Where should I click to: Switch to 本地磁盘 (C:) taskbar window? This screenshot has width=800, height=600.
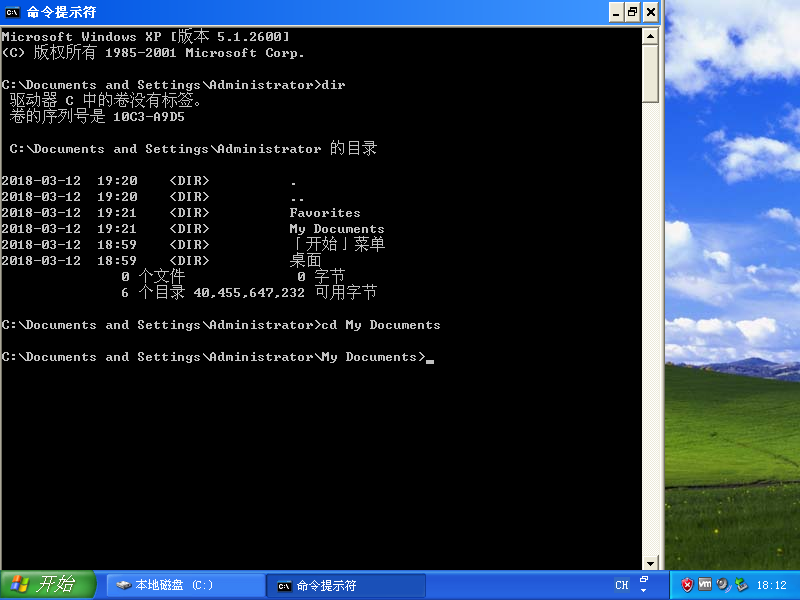[x=186, y=585]
